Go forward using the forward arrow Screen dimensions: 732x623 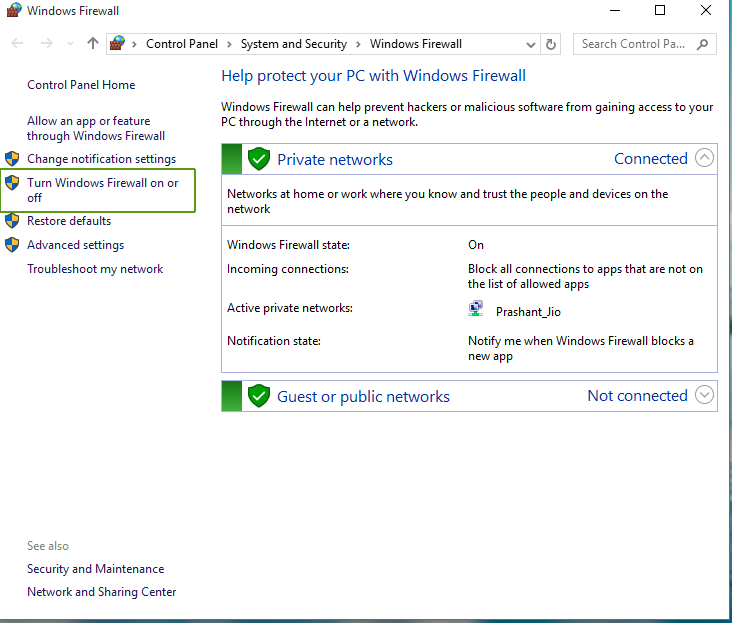47,44
